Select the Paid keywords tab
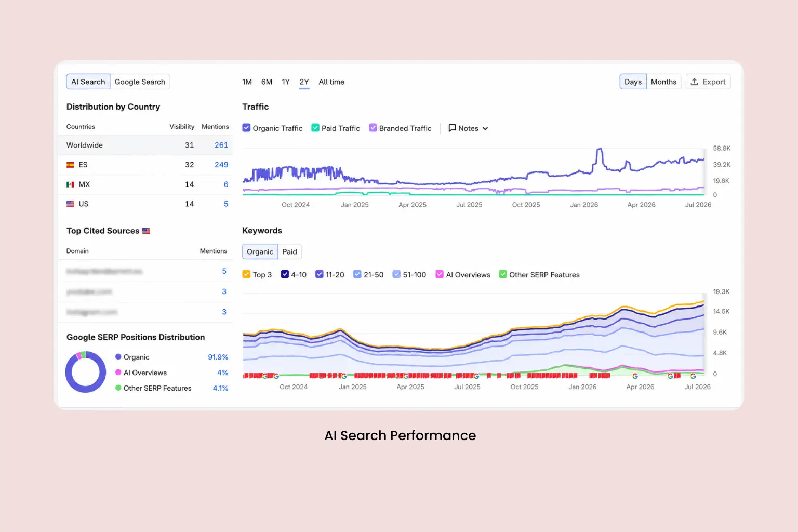 click(289, 251)
